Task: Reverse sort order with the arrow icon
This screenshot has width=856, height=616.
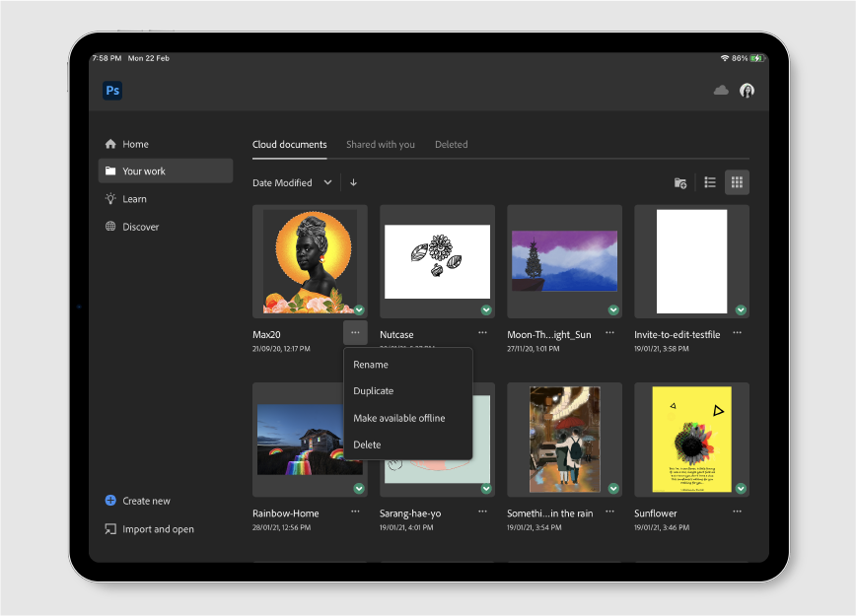Action: [x=353, y=182]
